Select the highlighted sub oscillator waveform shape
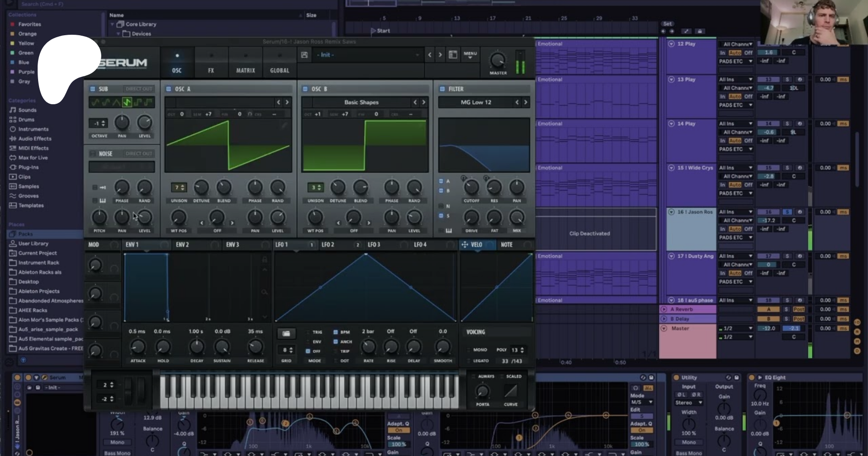 click(x=127, y=102)
